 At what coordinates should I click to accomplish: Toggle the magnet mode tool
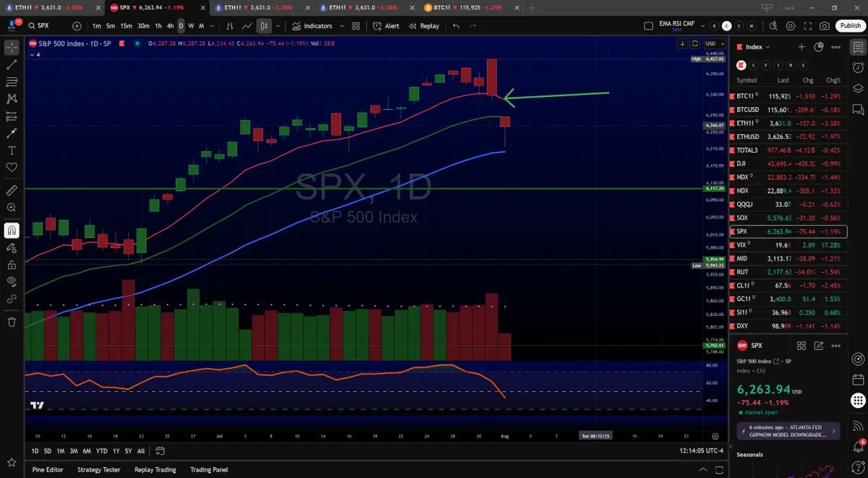tap(12, 231)
